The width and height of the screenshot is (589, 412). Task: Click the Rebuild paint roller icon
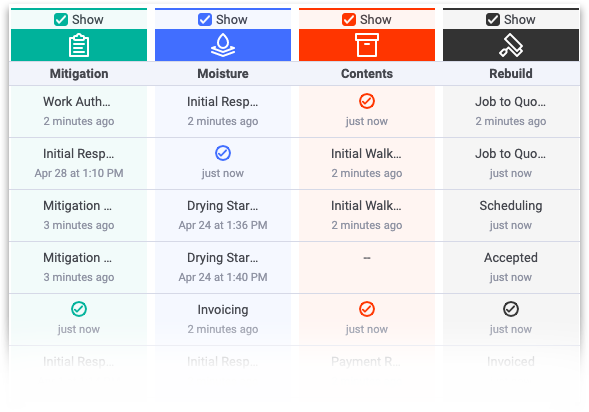click(x=511, y=45)
